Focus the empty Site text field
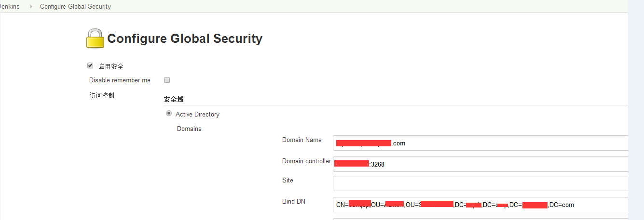 [x=480, y=183]
